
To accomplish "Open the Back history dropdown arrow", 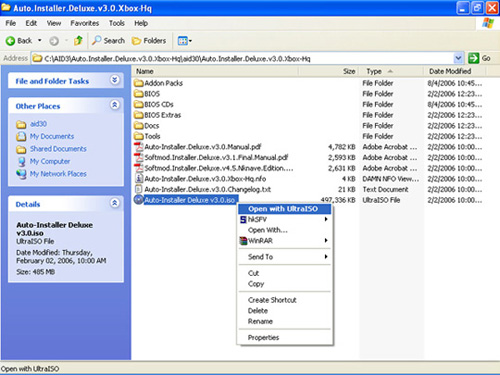I will click(40, 41).
